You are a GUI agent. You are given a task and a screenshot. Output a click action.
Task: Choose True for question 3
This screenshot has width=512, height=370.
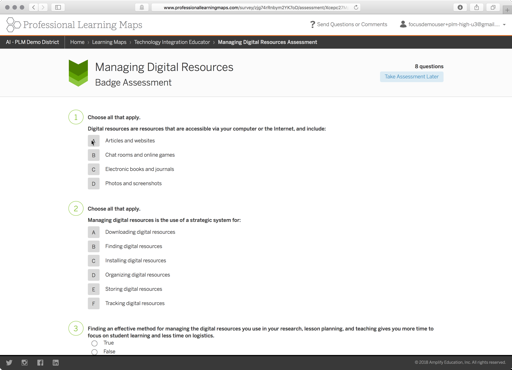coord(95,343)
